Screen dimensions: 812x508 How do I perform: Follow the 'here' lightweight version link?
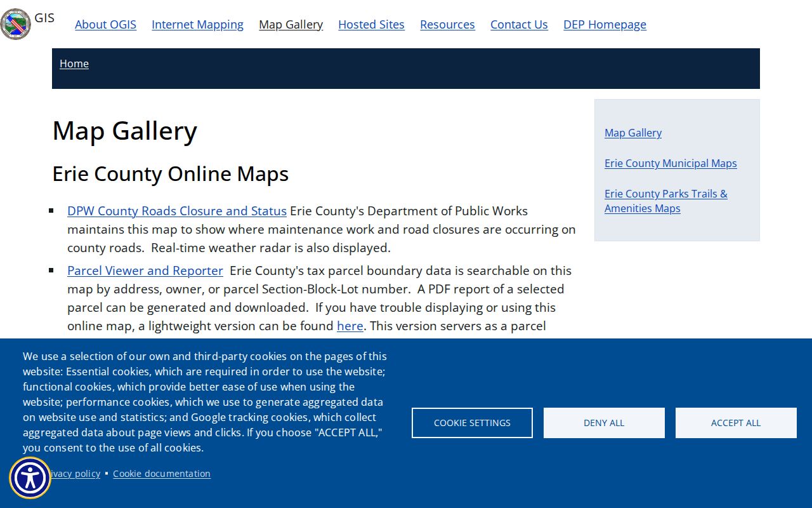(x=350, y=326)
